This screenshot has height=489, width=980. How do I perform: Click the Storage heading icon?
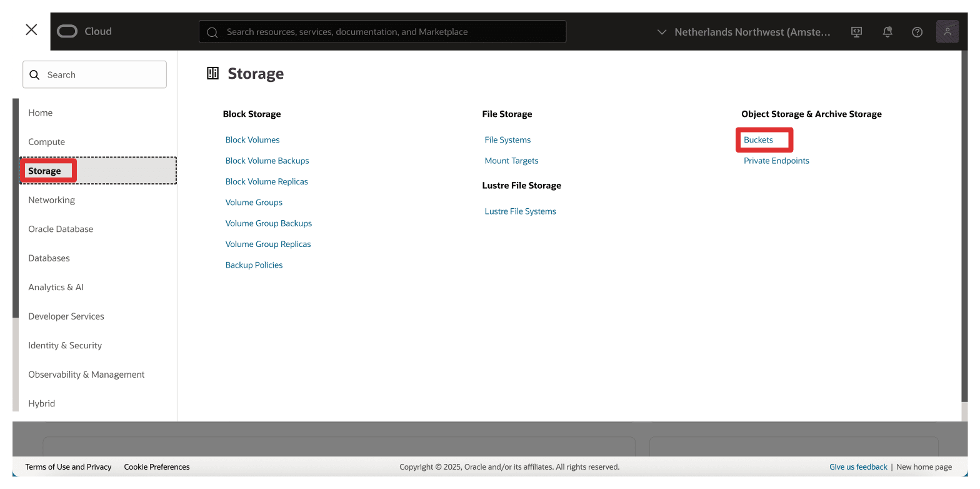[213, 74]
